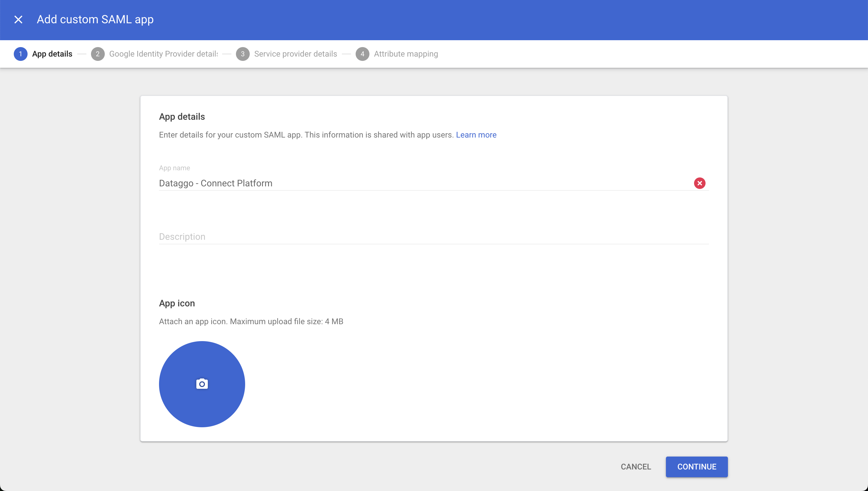The width and height of the screenshot is (868, 491).
Task: Jump to the Attribute mapping step
Action: (406, 54)
